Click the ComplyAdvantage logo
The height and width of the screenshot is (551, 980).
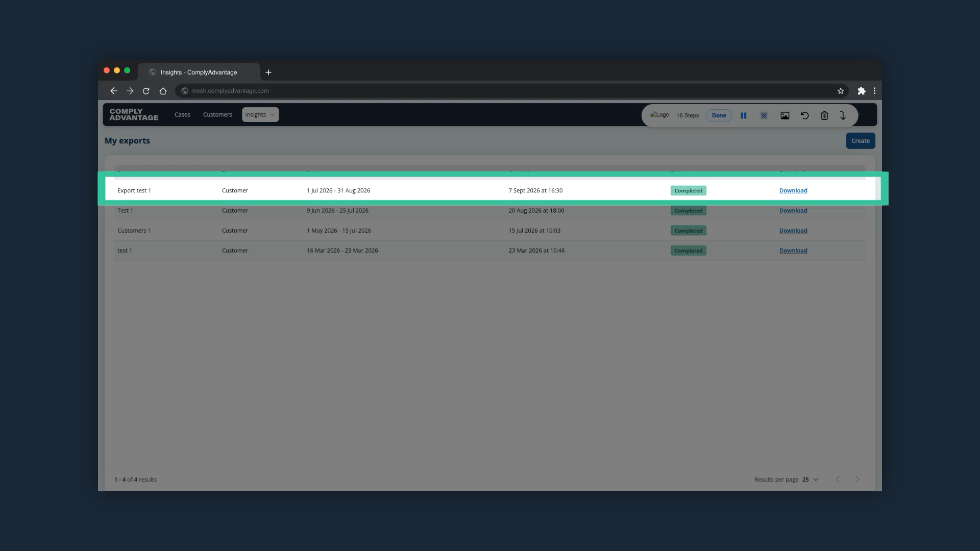pyautogui.click(x=134, y=114)
